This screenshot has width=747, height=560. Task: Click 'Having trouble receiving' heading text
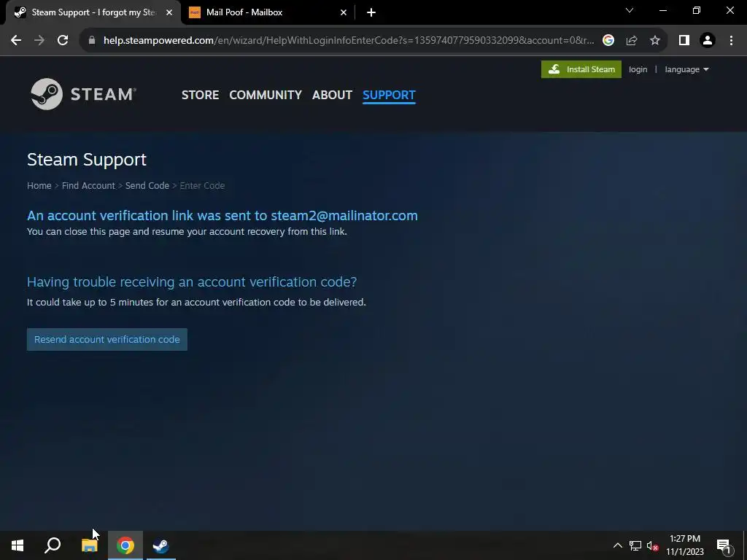pyautogui.click(x=192, y=282)
